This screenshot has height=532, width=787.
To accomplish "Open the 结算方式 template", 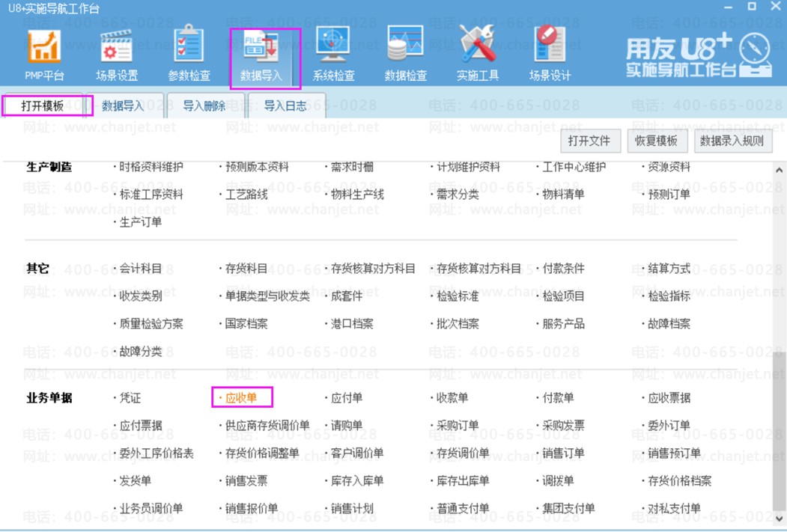I will pyautogui.click(x=669, y=269).
